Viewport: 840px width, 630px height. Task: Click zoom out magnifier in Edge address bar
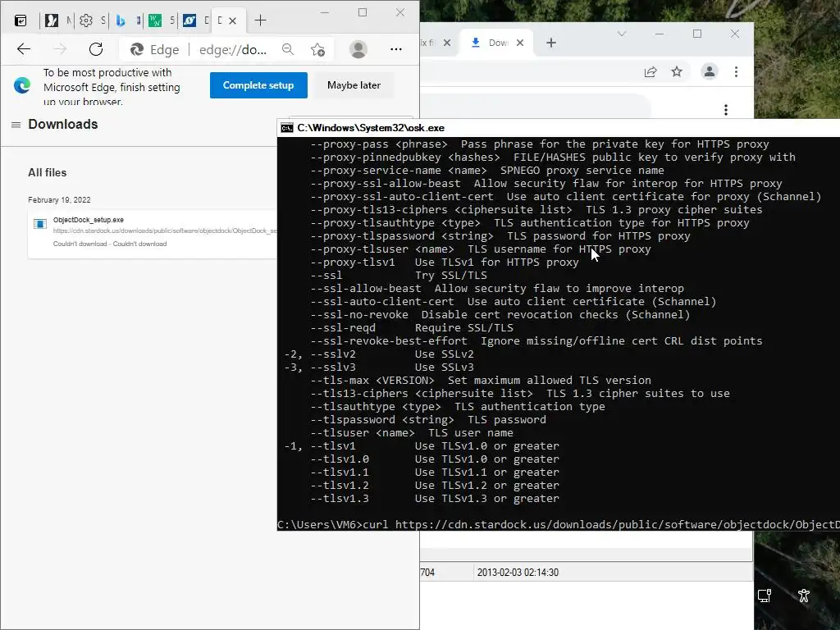tap(288, 49)
